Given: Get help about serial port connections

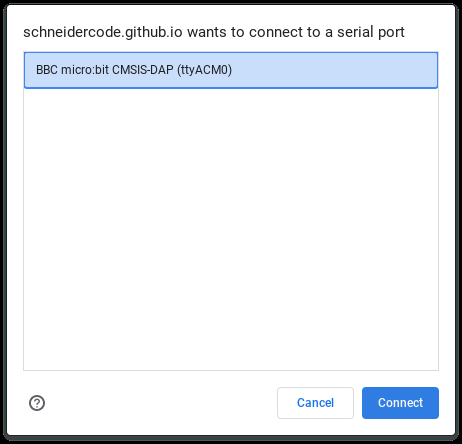Looking at the screenshot, I should [x=37, y=403].
